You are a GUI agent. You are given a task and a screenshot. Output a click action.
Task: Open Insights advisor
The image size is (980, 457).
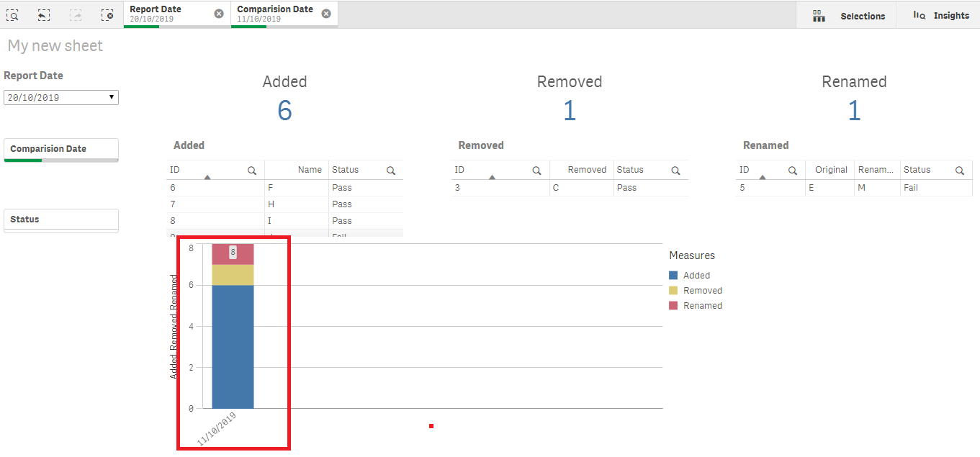pos(938,15)
